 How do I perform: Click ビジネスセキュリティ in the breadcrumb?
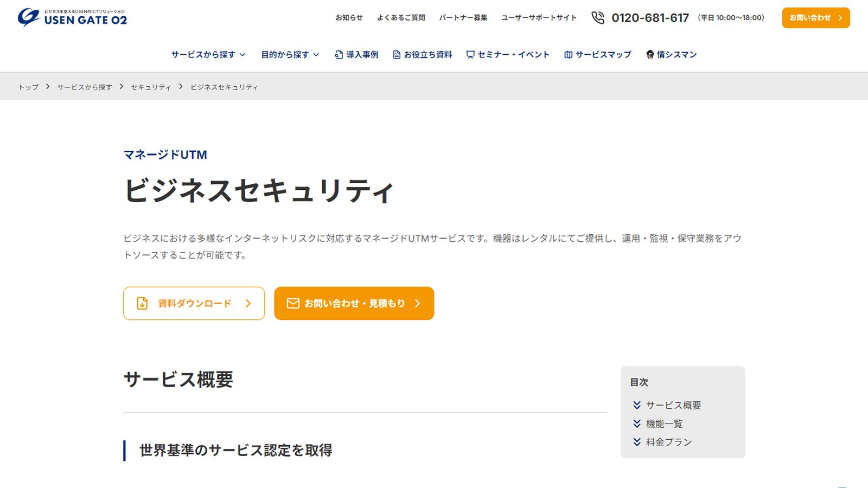(x=224, y=87)
